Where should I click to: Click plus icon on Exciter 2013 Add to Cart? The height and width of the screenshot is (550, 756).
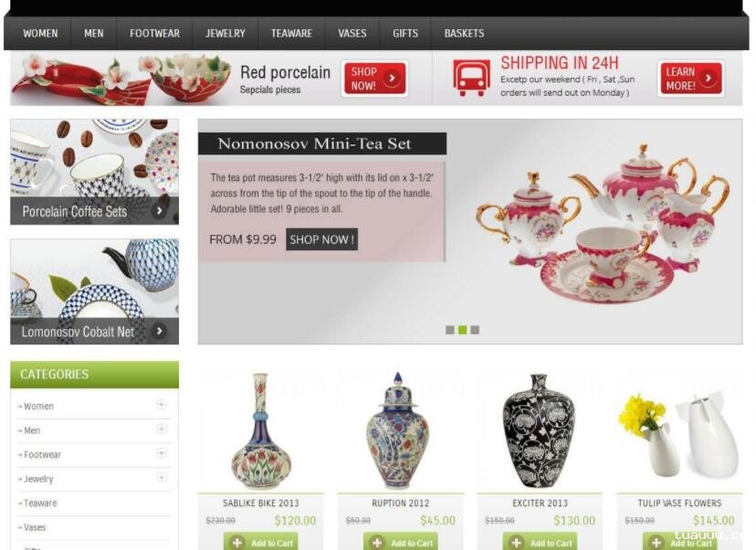click(516, 543)
